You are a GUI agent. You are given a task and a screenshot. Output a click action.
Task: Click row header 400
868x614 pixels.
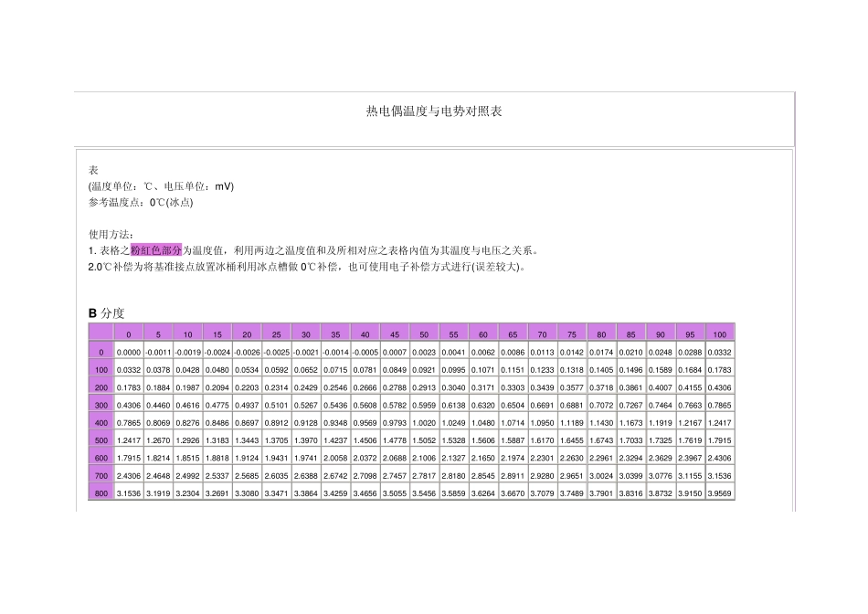(x=101, y=423)
